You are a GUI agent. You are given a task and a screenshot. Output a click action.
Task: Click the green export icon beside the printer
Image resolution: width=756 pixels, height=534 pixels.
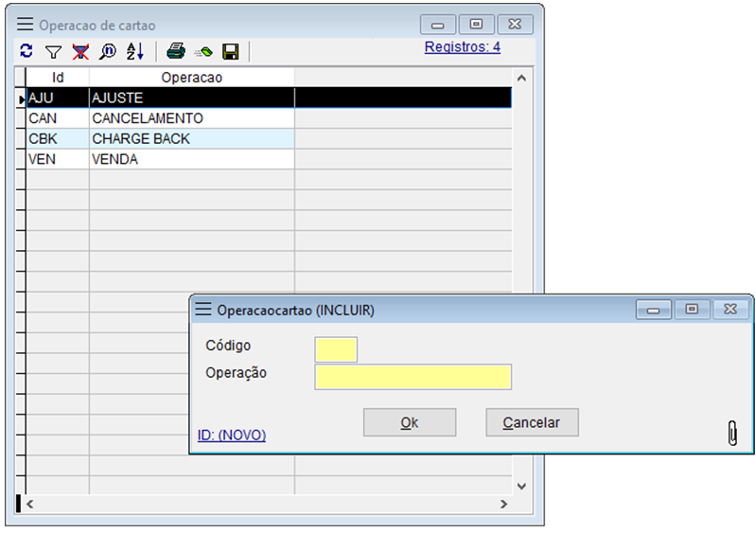(x=202, y=52)
